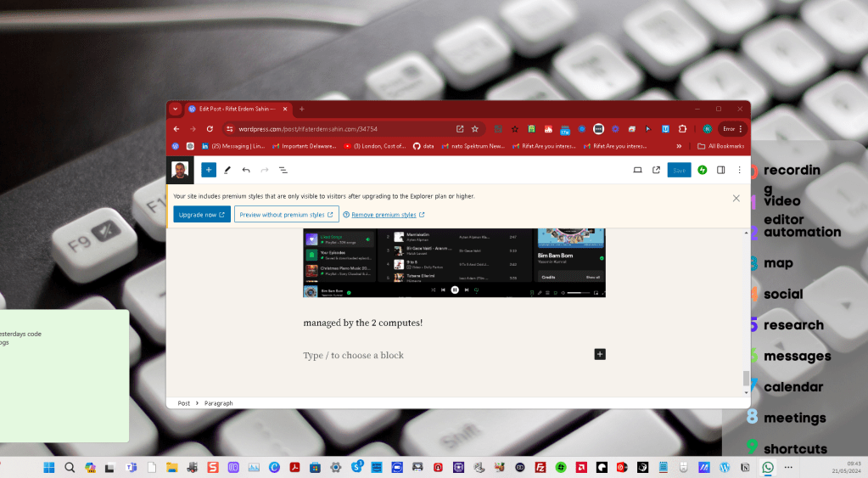
Task: Click 'messages' label in desktop widget
Action: (797, 356)
